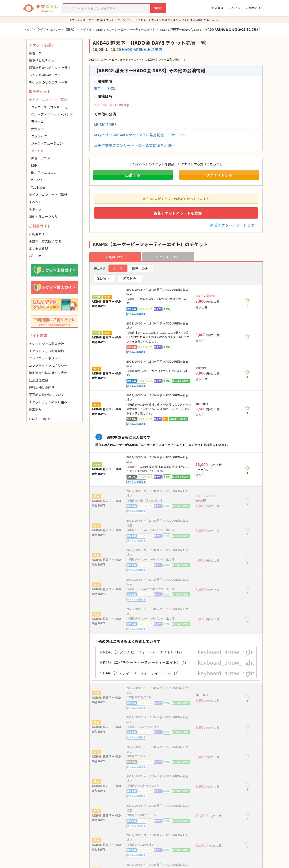The width and height of the screenshot is (289, 868).
Task: Open the チケット出品ガイド banner
Action: (x=54, y=270)
